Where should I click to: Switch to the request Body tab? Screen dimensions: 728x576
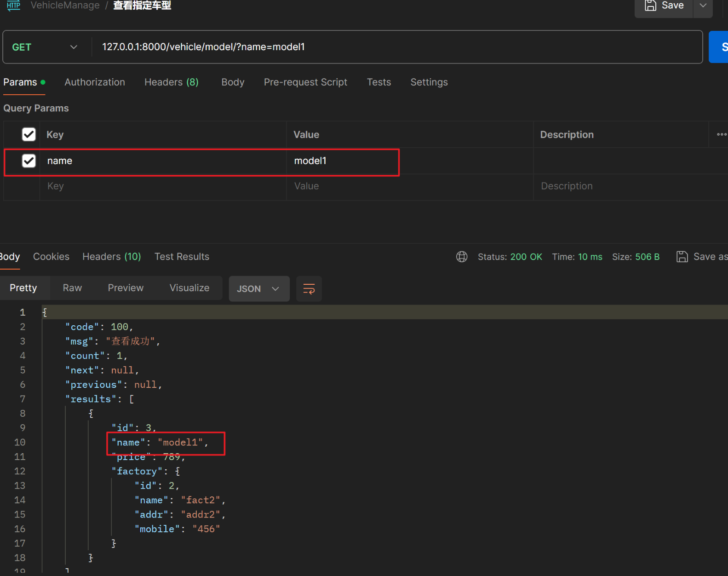click(233, 82)
